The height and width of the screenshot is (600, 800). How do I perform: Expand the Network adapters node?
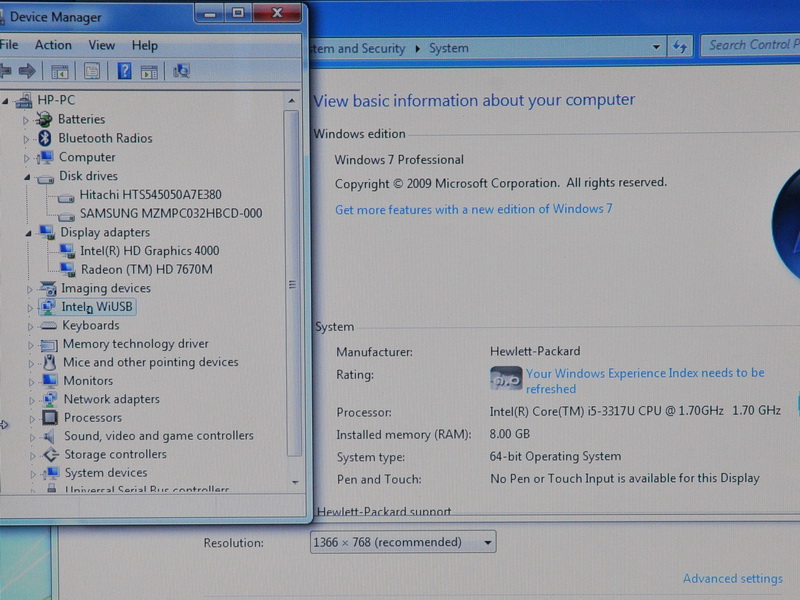pyautogui.click(x=31, y=401)
